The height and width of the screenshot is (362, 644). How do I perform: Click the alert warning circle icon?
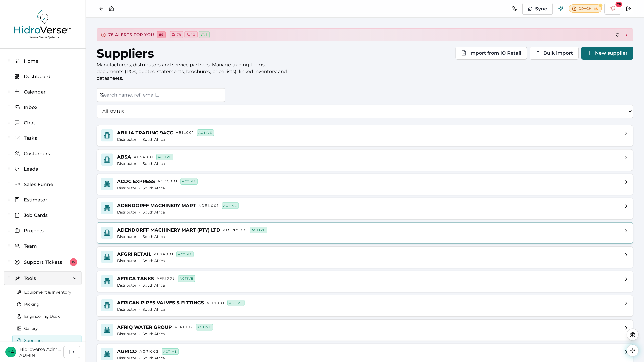click(x=103, y=35)
